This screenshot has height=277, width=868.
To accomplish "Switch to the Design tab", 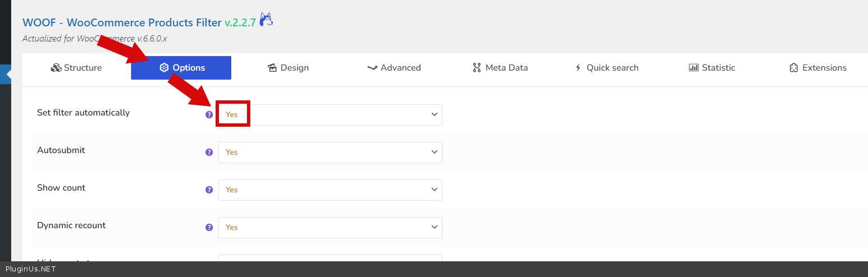I will 288,68.
